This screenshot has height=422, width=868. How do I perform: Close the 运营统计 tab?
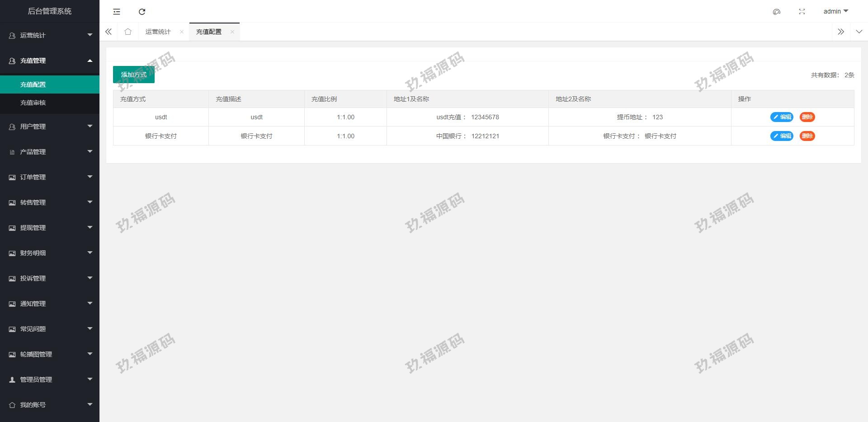pos(182,32)
